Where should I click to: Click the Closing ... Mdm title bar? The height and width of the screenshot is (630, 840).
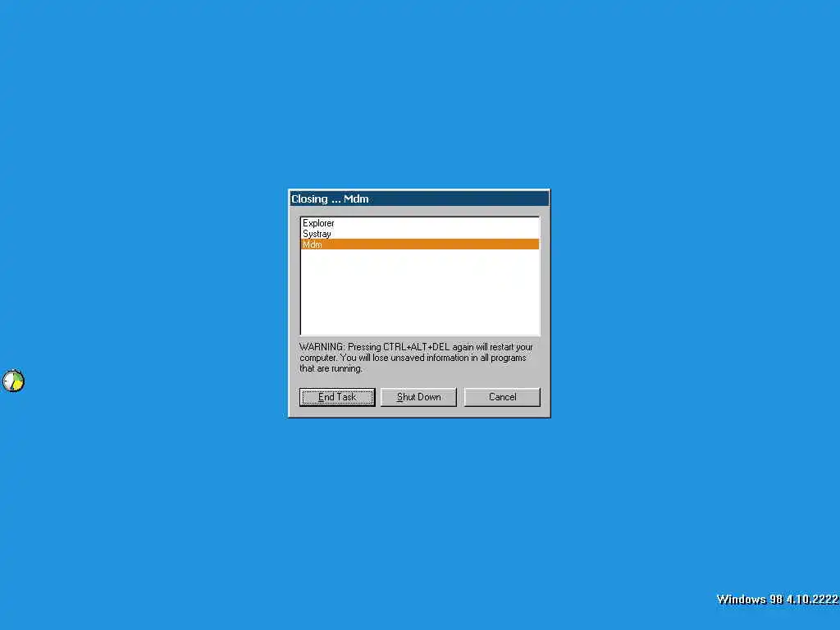(x=419, y=199)
